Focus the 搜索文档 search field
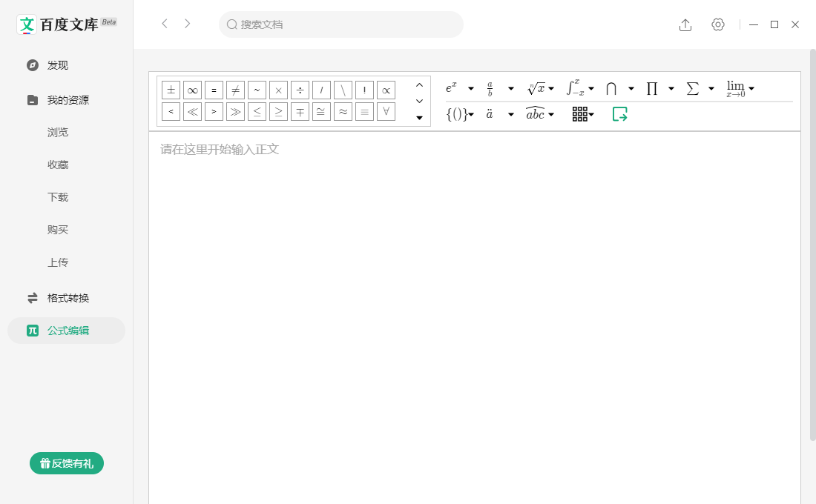The width and height of the screenshot is (816, 504). (341, 24)
